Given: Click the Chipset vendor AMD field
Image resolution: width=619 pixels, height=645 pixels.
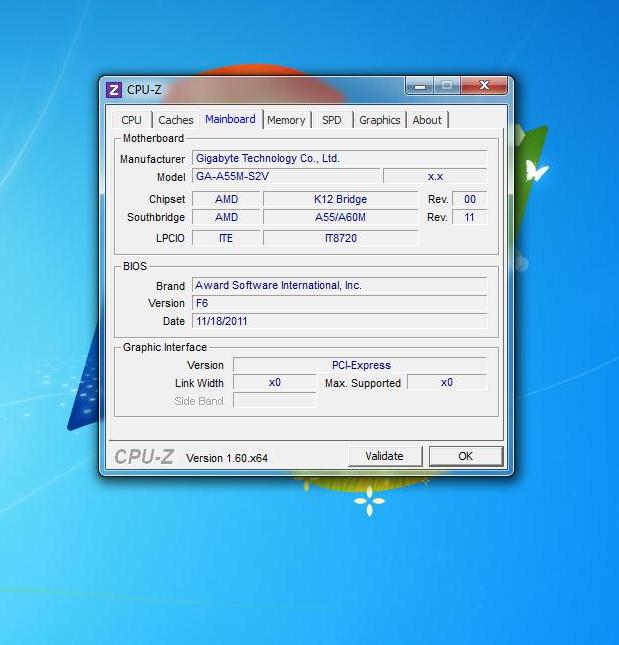Looking at the screenshot, I should click(x=226, y=199).
